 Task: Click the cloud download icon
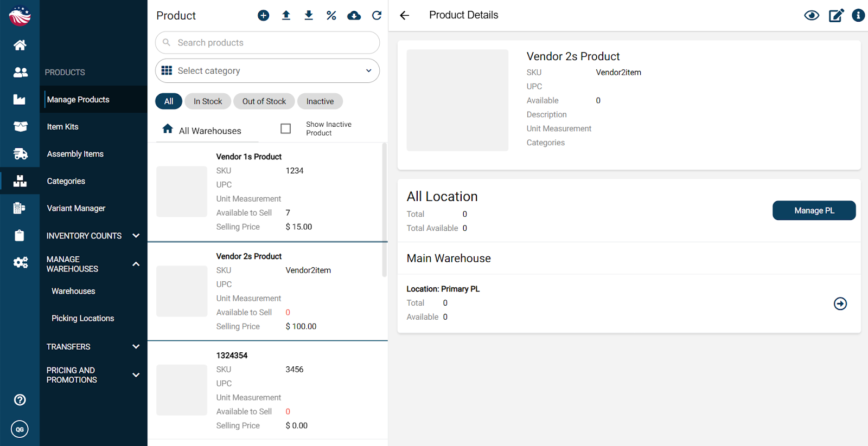click(x=354, y=16)
